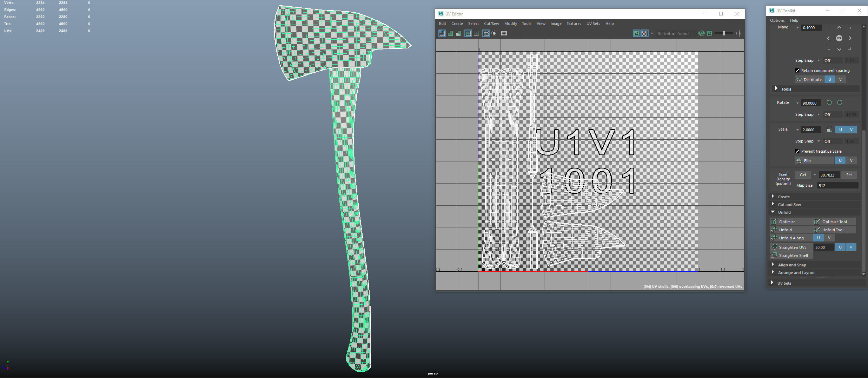Expand the UV Sets section
The image size is (868, 378).
[772, 283]
